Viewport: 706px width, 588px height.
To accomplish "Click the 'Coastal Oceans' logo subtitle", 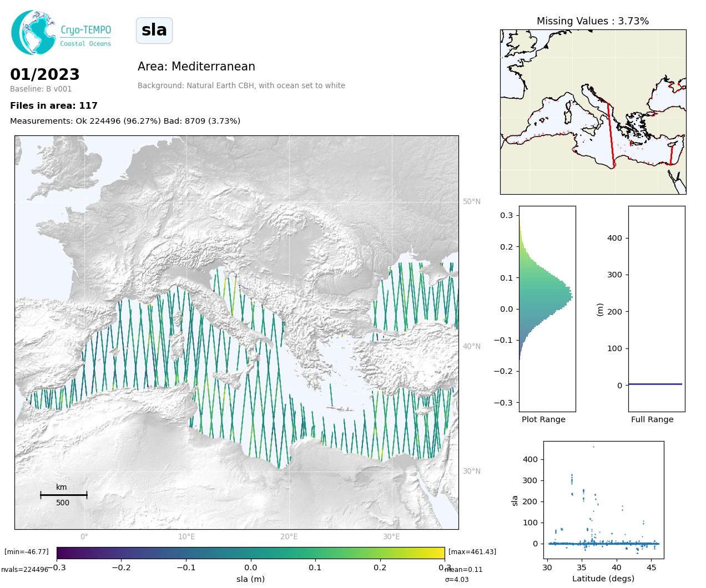I will pos(85,44).
